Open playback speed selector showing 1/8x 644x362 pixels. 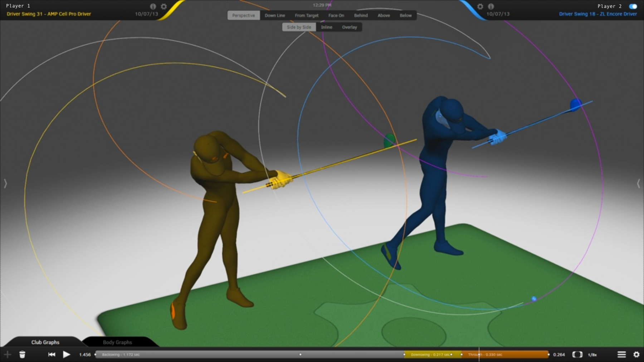click(592, 354)
